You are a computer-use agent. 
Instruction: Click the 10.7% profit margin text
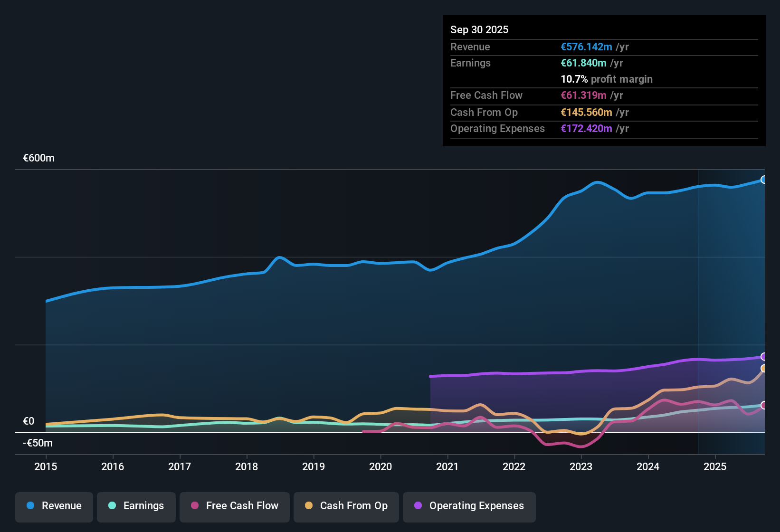pos(607,79)
